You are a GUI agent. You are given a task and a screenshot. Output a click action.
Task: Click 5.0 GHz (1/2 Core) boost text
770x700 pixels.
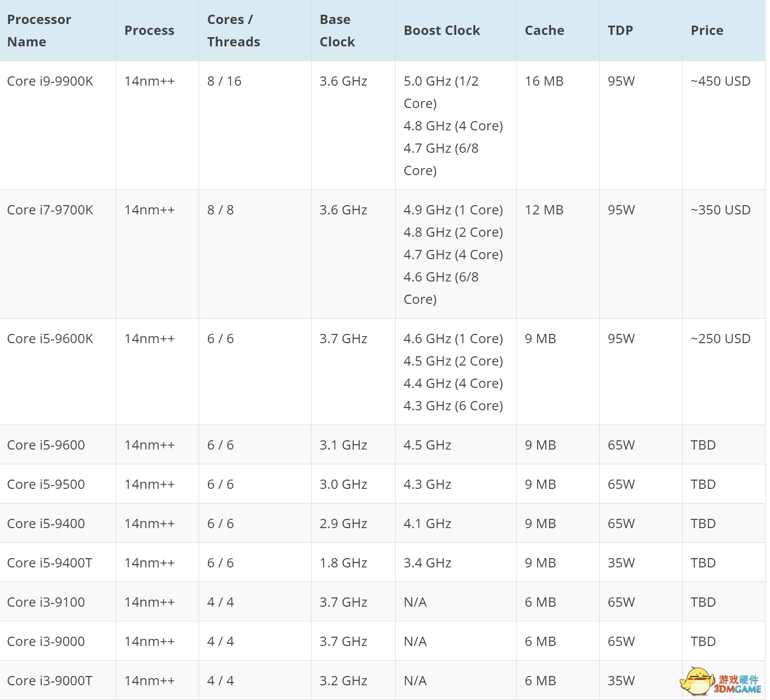(441, 92)
